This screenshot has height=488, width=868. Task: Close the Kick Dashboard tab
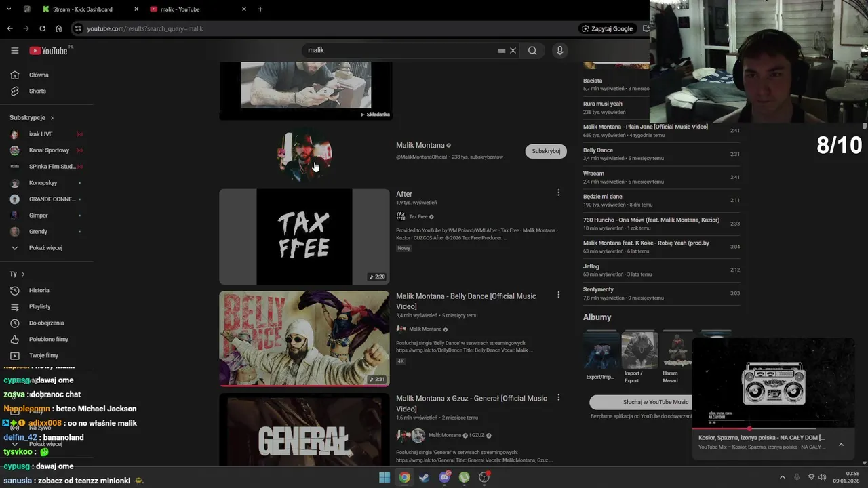(136, 9)
